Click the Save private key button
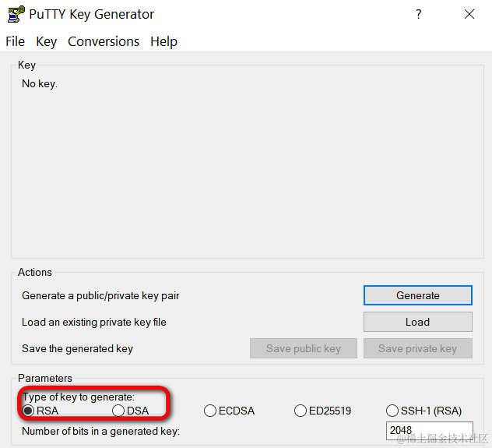 (x=417, y=348)
